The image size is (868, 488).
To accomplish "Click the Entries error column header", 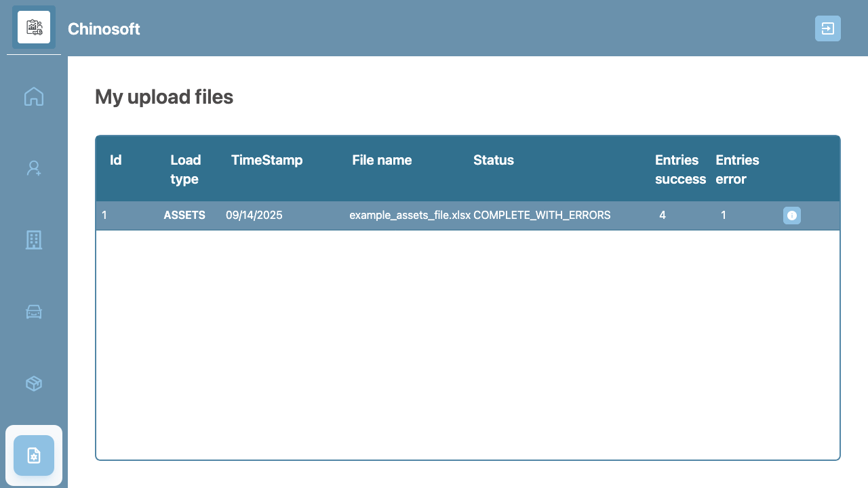I will [736, 169].
